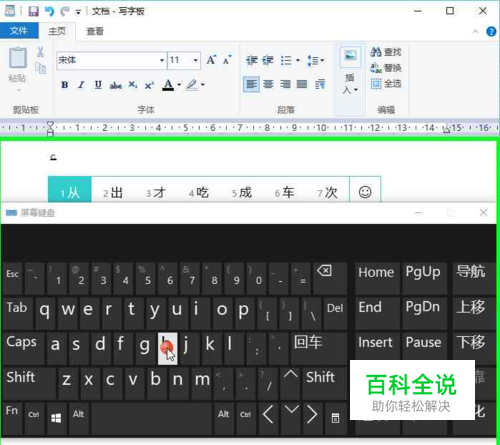Click the on-screen keyboard backspace key
Viewport: 500px width, 445px height.
[330, 279]
